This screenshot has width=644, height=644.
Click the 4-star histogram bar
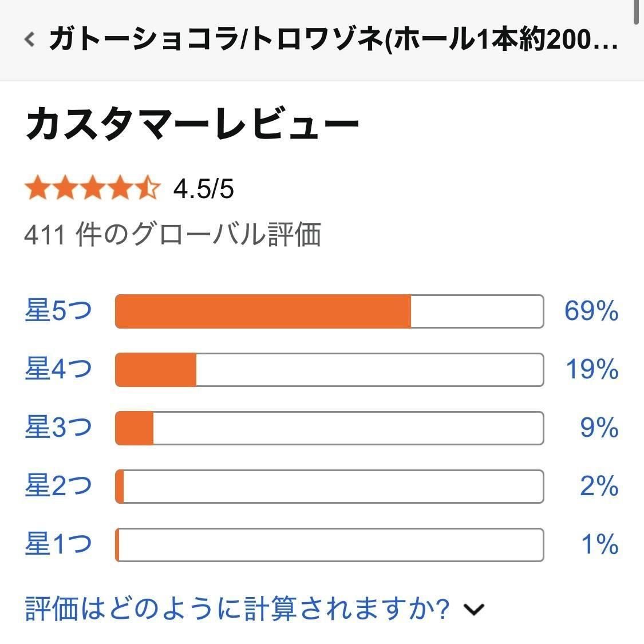point(329,370)
